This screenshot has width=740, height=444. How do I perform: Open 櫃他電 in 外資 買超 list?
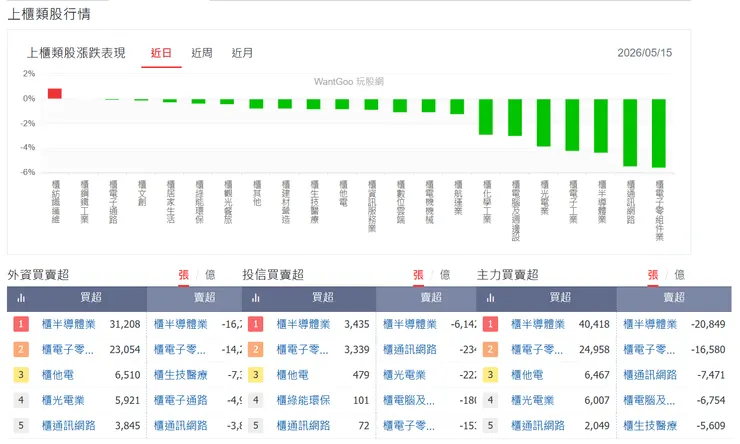tap(58, 375)
